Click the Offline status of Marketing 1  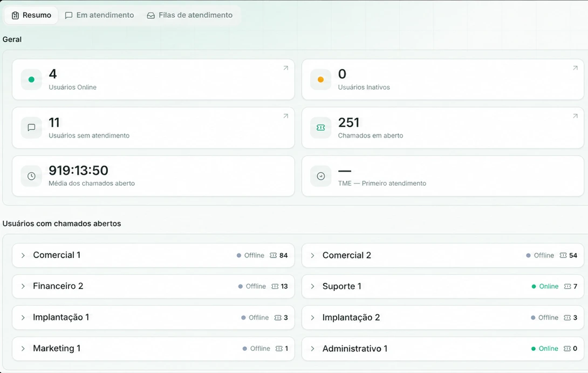(x=256, y=349)
